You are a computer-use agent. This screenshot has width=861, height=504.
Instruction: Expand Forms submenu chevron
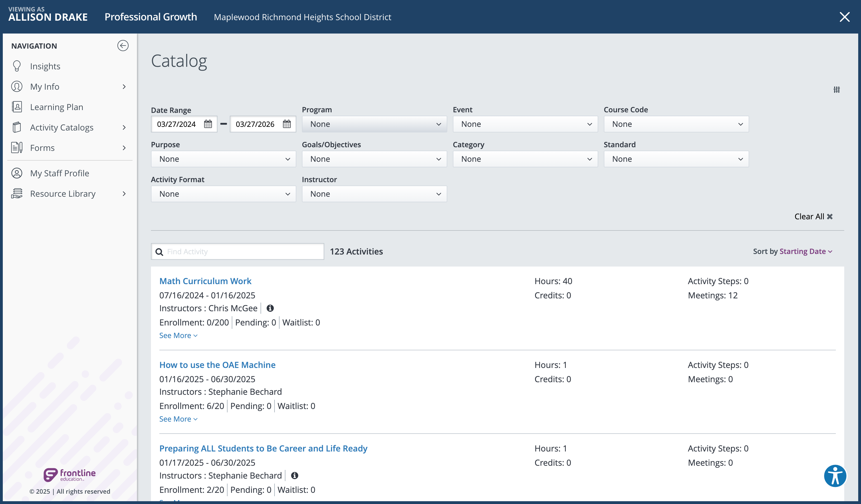click(x=124, y=148)
